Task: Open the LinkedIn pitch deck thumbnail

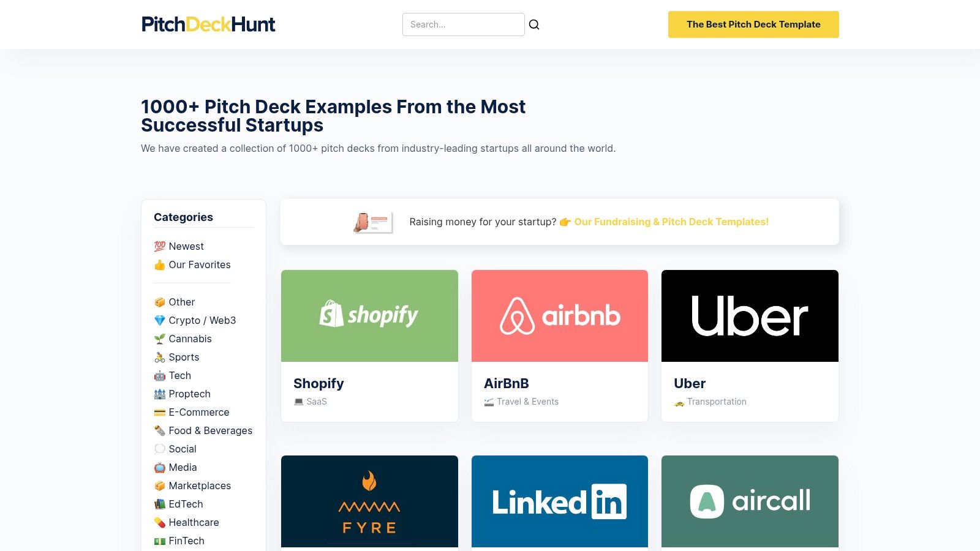Action: point(559,501)
